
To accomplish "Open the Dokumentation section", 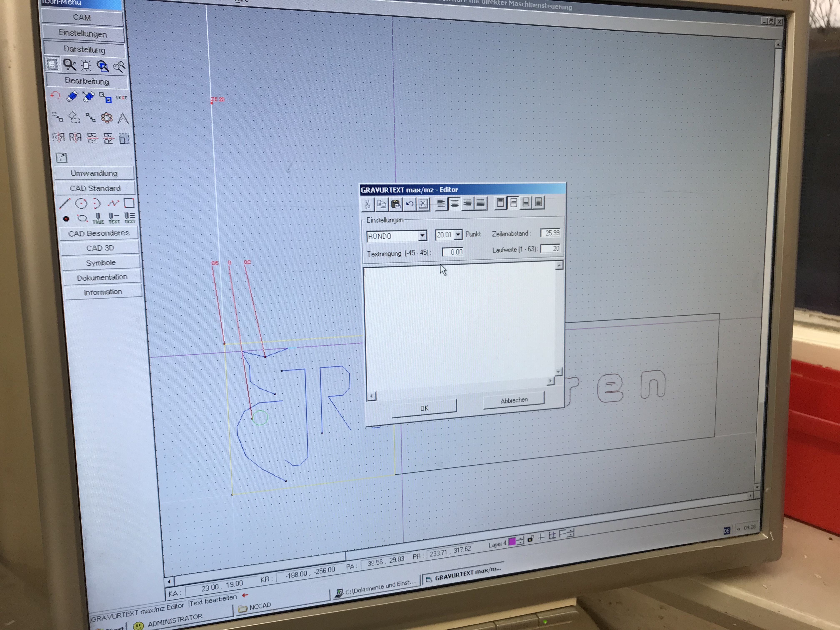I will point(102,277).
